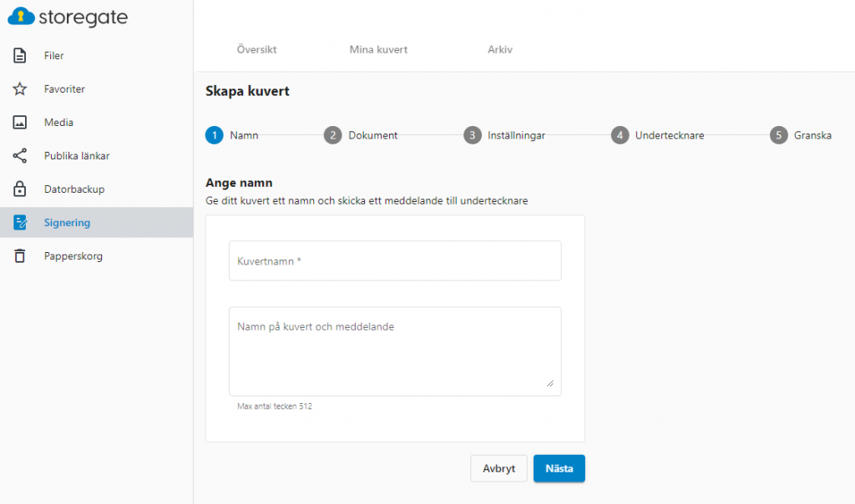Switch to the Översikt tab
Viewport: 855px width, 504px height.
(x=257, y=49)
